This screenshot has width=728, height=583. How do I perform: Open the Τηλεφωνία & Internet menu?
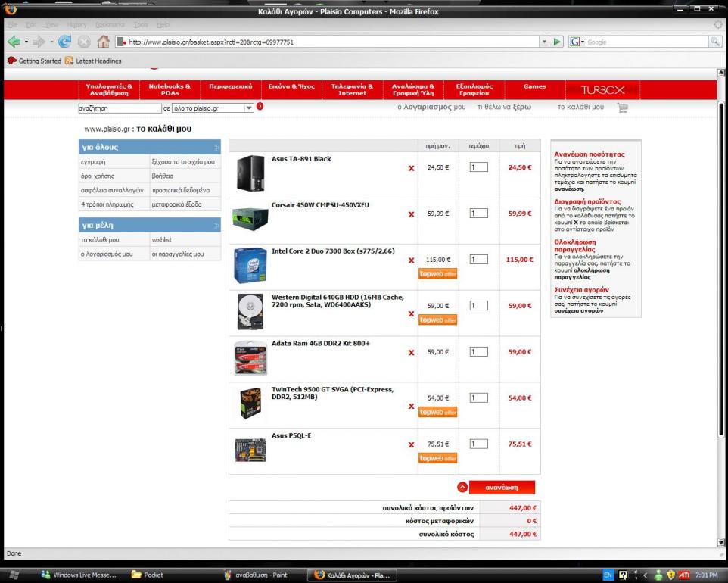click(x=352, y=89)
